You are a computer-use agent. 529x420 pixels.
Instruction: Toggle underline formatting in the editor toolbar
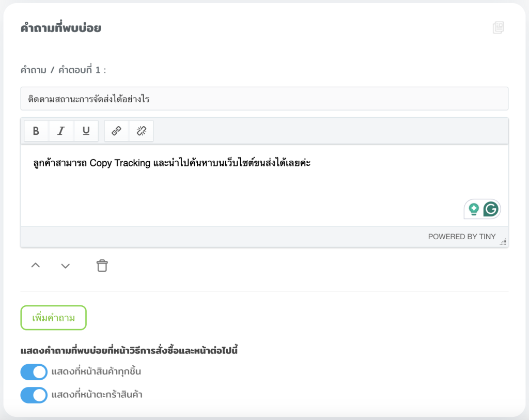[x=86, y=131]
